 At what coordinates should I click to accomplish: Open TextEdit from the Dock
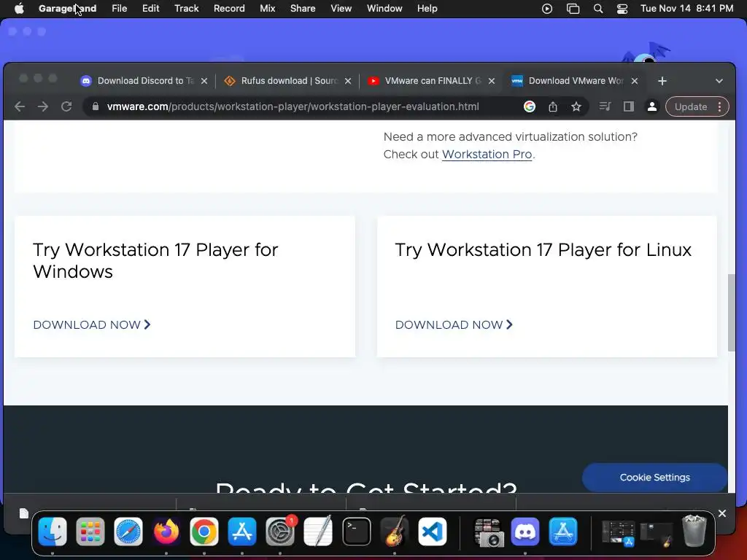point(318,532)
